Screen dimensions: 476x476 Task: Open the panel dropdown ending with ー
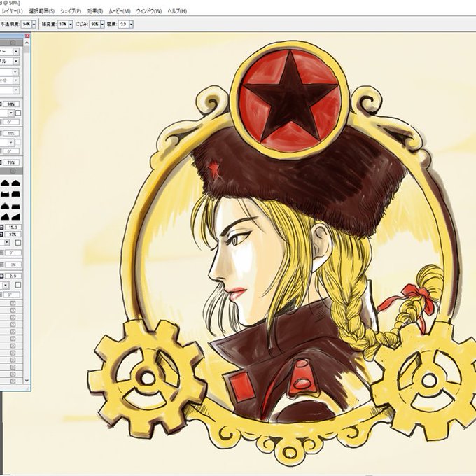pos(16,52)
